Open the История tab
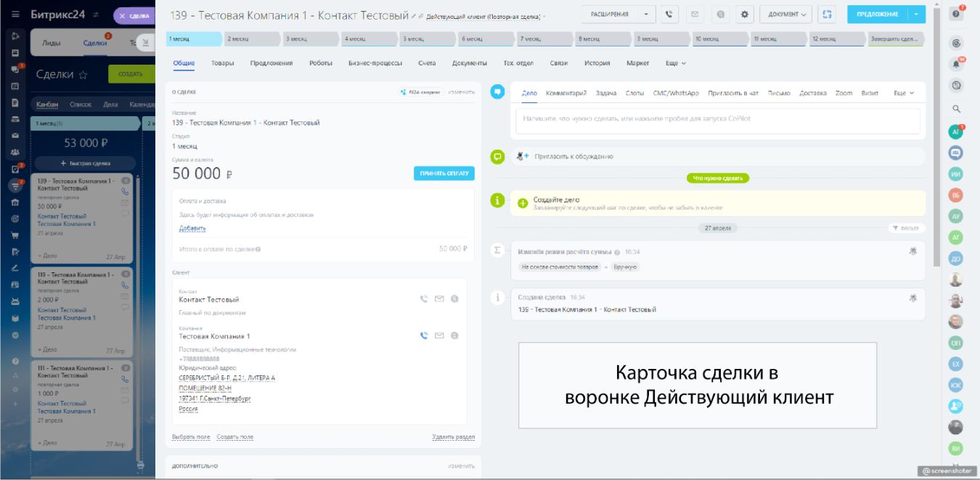This screenshot has height=480, width=980. (597, 63)
